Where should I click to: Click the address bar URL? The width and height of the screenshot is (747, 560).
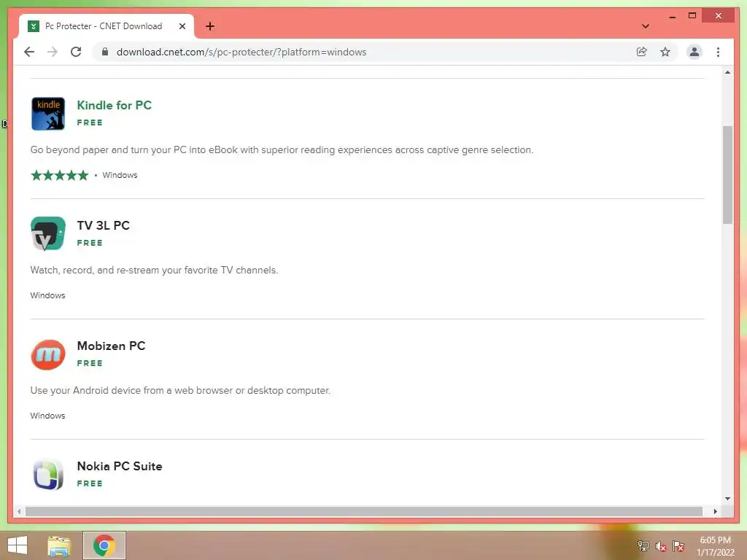241,52
